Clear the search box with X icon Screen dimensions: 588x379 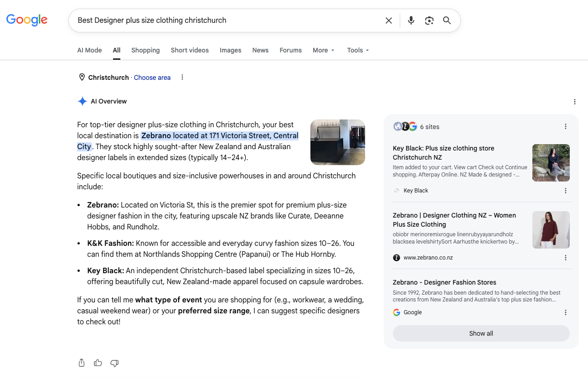click(x=389, y=21)
